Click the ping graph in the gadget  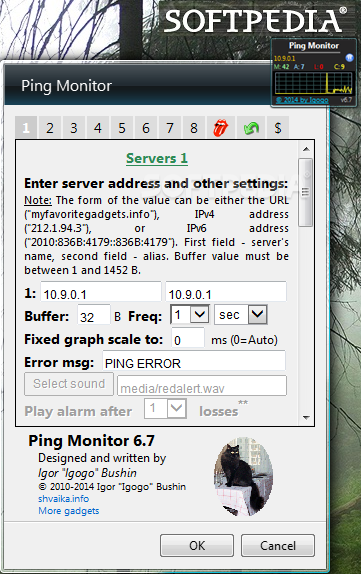[313, 83]
